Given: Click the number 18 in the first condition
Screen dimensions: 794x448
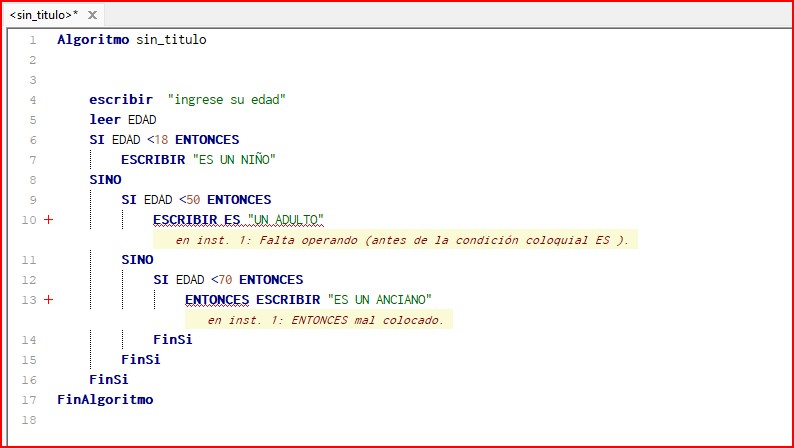Looking at the screenshot, I should (x=162, y=140).
